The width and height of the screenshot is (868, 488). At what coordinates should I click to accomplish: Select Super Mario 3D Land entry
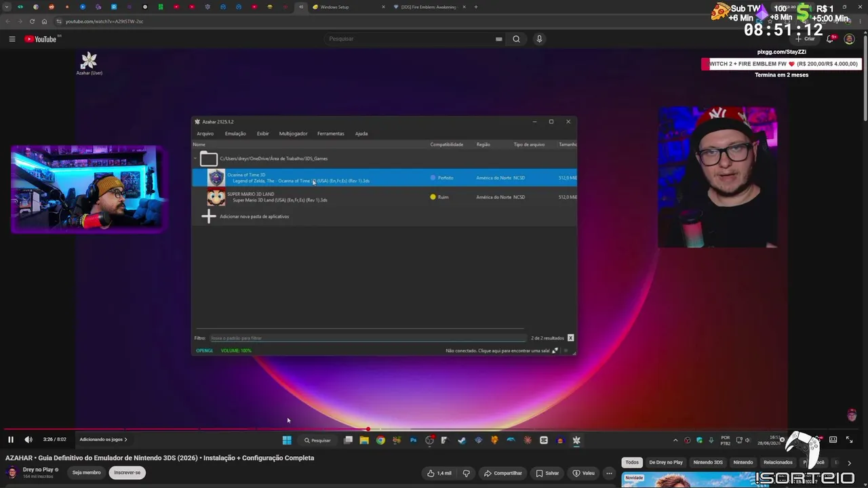(x=384, y=197)
